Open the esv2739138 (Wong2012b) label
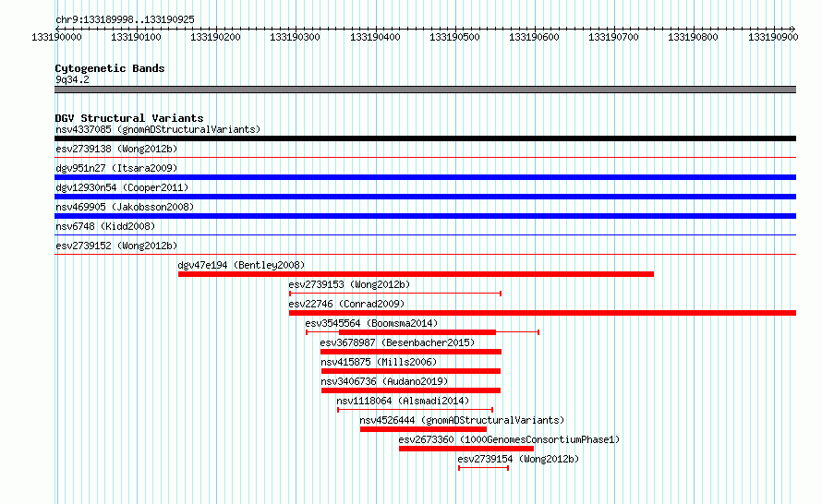 pyautogui.click(x=116, y=149)
